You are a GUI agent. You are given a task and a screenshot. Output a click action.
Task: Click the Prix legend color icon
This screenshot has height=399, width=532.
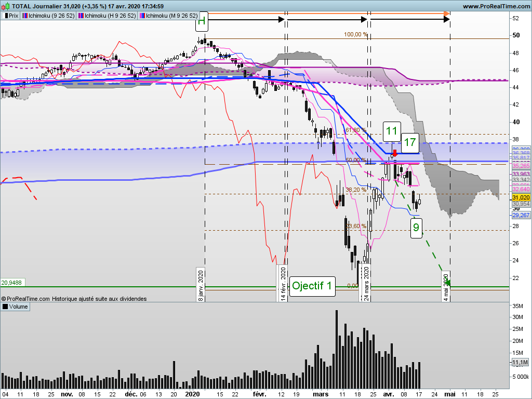[x=5, y=16]
